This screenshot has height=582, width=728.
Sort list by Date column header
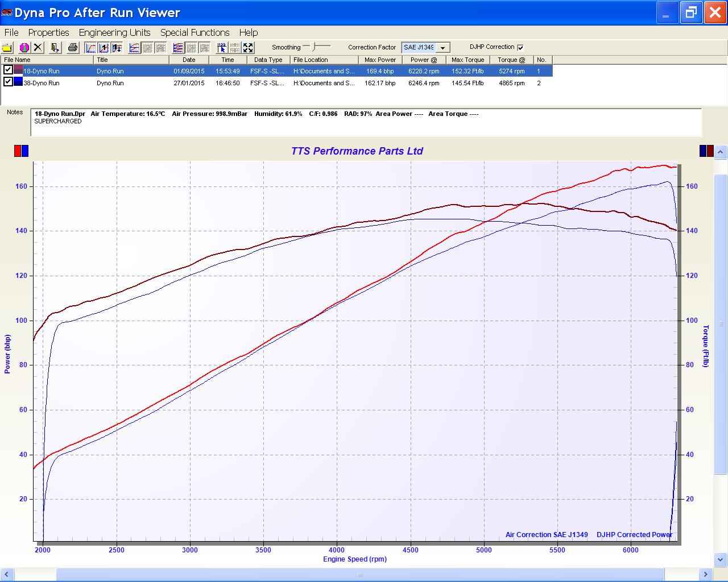click(x=189, y=60)
